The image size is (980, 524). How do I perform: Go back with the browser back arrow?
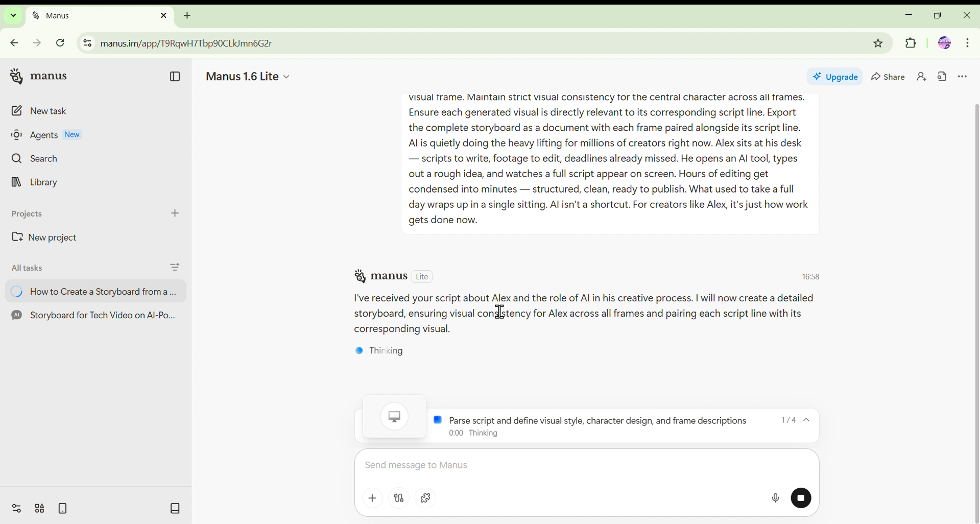tap(14, 44)
